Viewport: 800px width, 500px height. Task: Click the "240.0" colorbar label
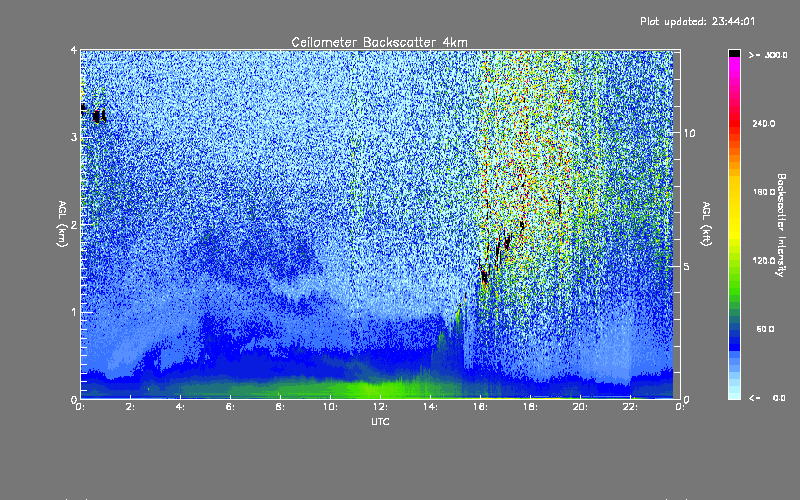coord(764,123)
